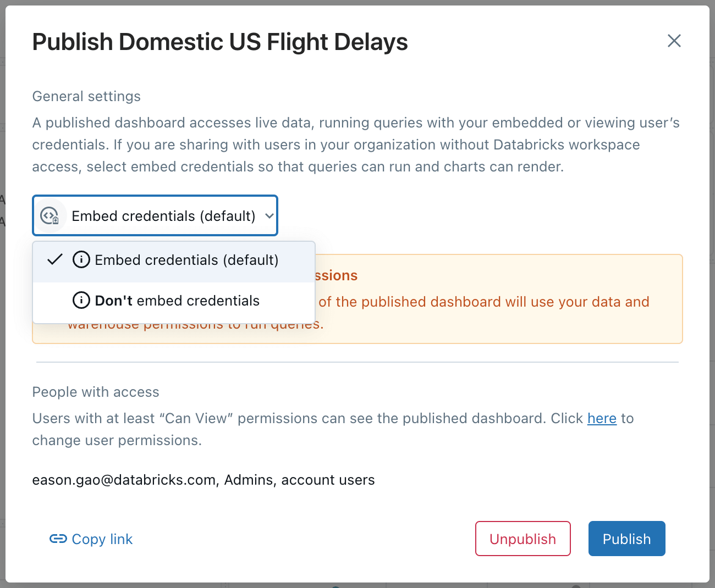The width and height of the screenshot is (715, 588).
Task: Choose the "Don't embed credentials" option
Action: (x=177, y=301)
